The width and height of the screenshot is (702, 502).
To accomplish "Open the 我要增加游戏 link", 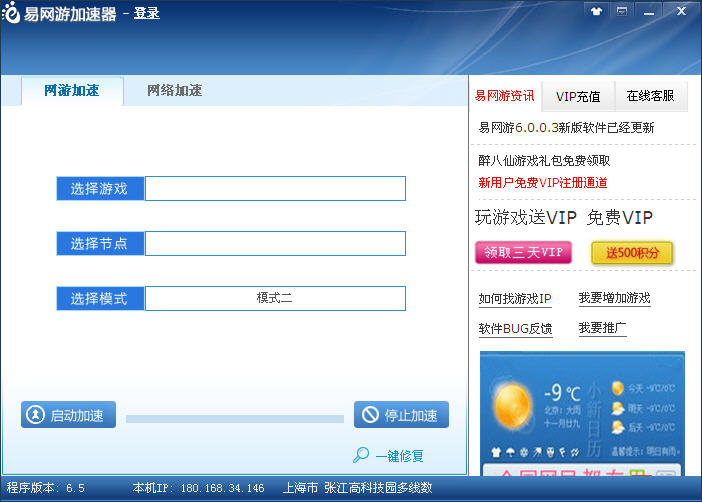I will 614,298.
